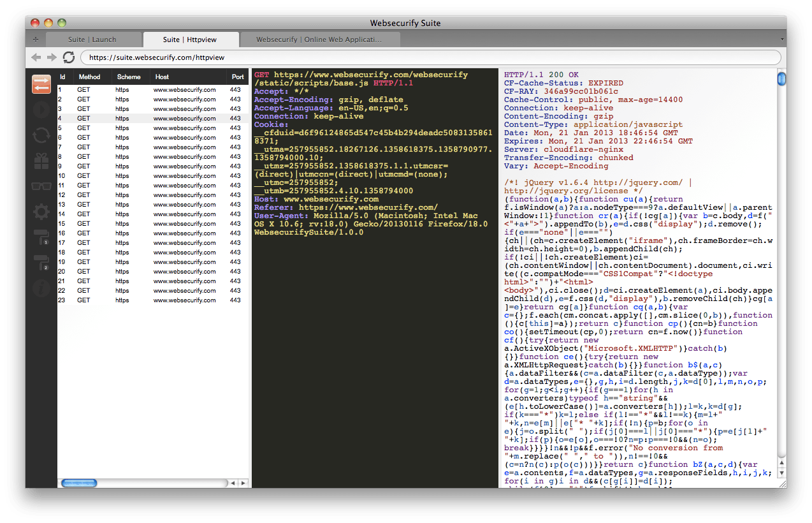The width and height of the screenshot is (812, 523).
Task: Click the Content-Encoding: gzip response header
Action: [x=559, y=117]
